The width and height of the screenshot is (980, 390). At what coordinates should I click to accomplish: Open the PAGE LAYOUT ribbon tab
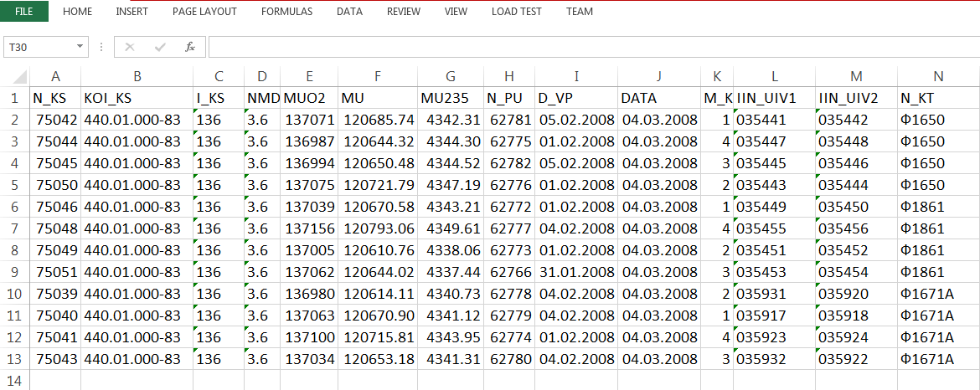point(204,12)
